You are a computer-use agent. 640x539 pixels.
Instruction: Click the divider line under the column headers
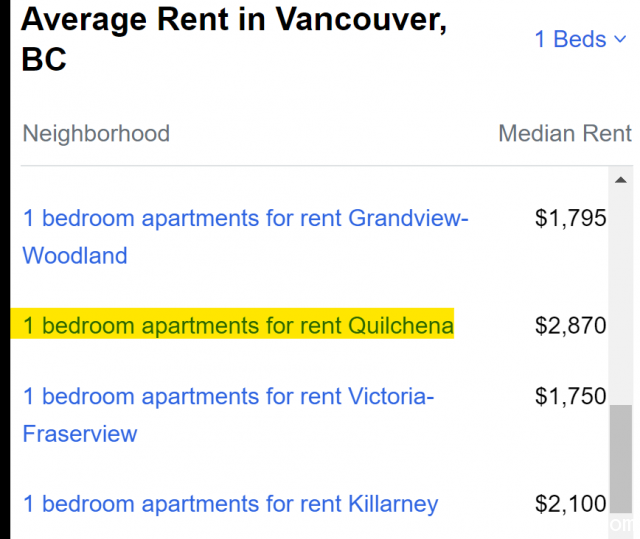327,166
